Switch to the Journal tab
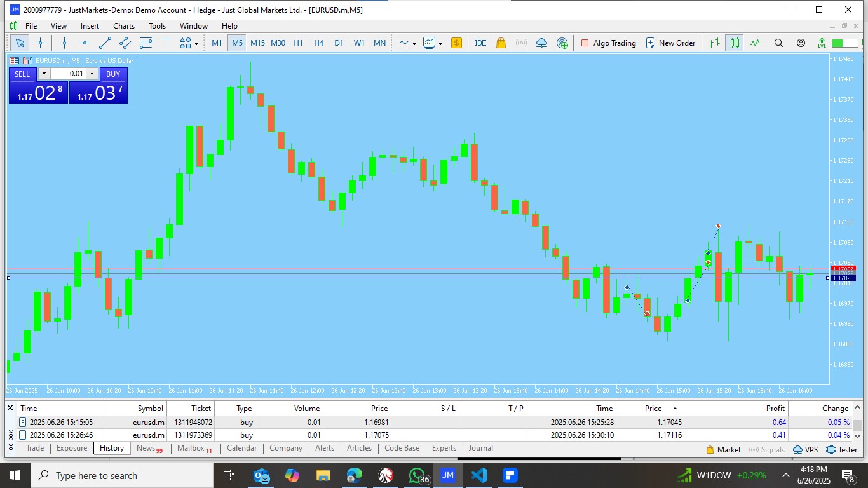This screenshot has width=868, height=488. coord(480,448)
